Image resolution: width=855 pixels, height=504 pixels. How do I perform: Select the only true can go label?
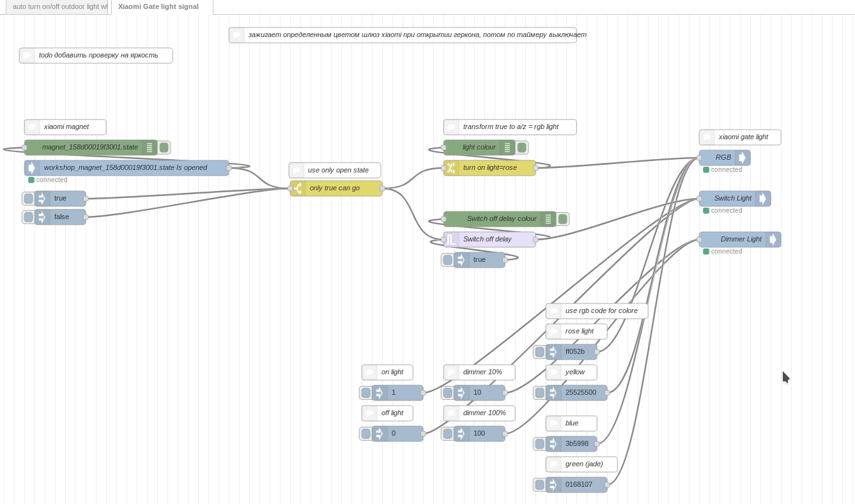pyautogui.click(x=335, y=188)
